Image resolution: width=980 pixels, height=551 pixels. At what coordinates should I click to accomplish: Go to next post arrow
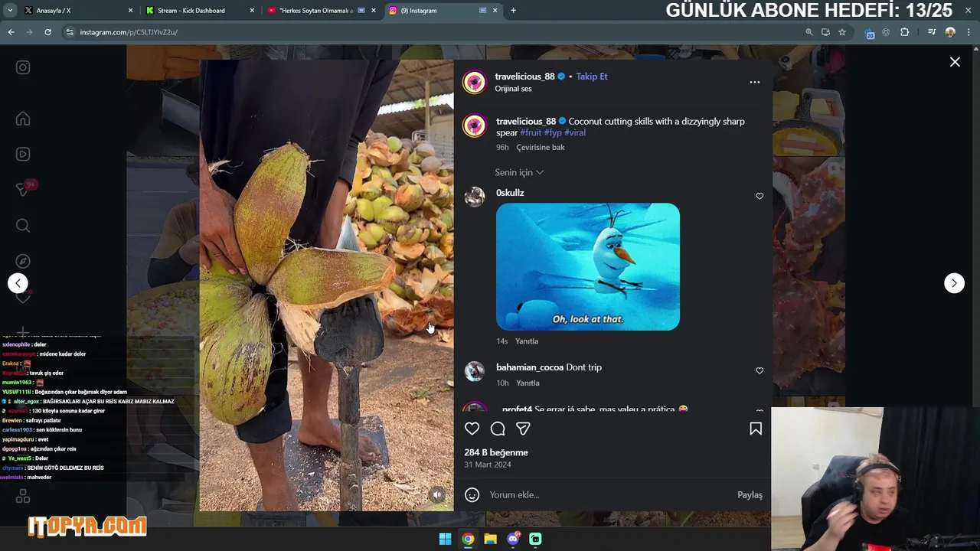click(954, 283)
